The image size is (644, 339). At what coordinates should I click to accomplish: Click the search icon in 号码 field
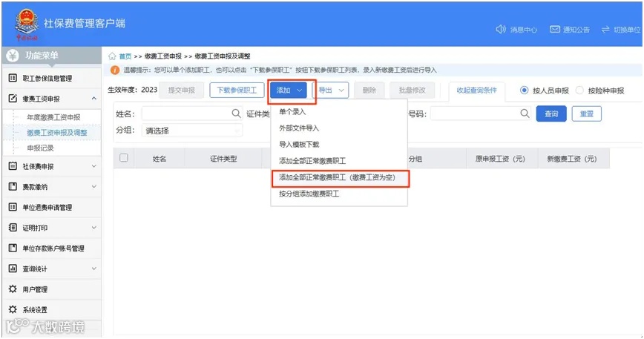coord(525,113)
